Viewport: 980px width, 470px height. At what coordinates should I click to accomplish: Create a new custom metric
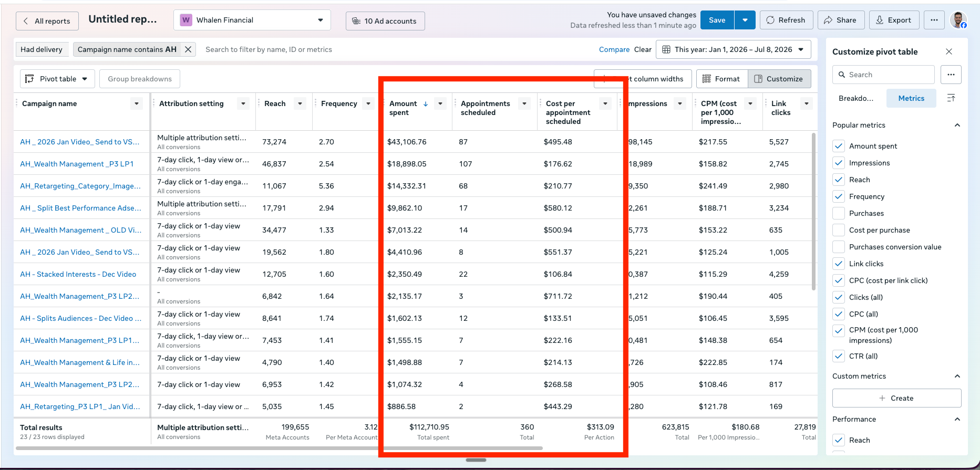tap(896, 398)
